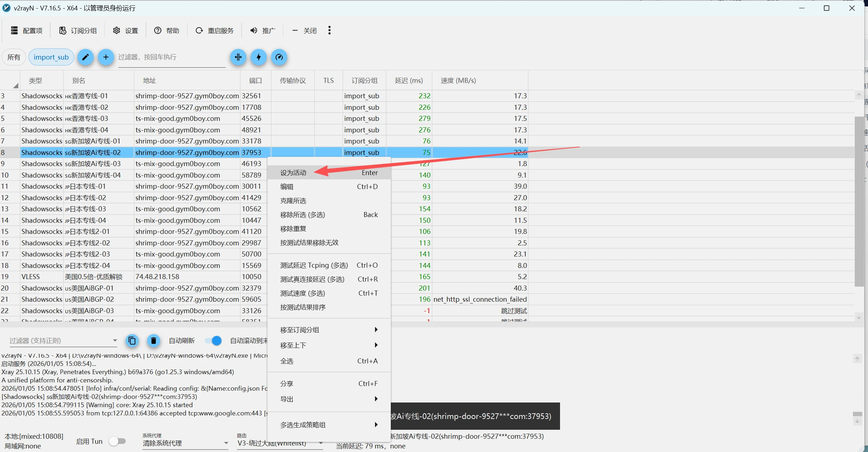Click the server filter input field
Image resolution: width=868 pixels, height=452 pixels.
[x=171, y=57]
